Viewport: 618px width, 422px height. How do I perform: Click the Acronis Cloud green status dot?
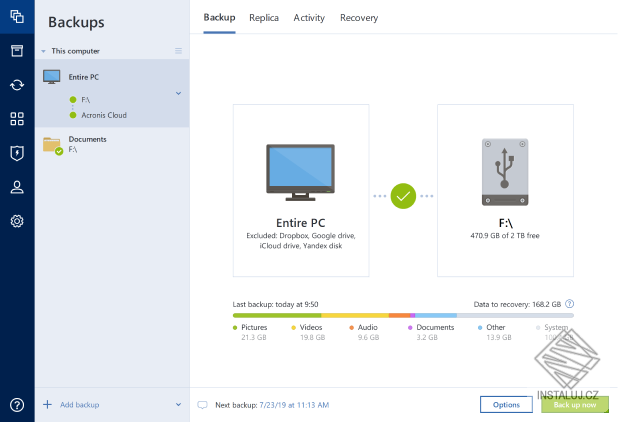click(73, 115)
